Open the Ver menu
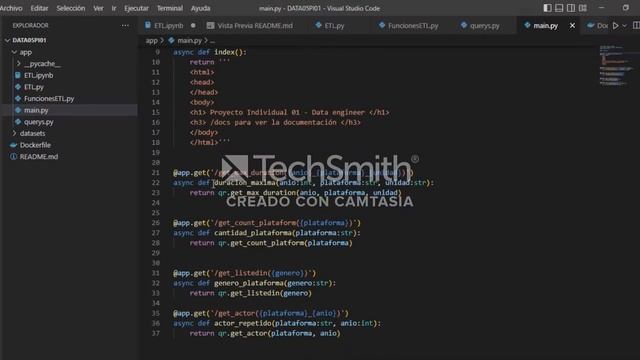 tap(98, 8)
